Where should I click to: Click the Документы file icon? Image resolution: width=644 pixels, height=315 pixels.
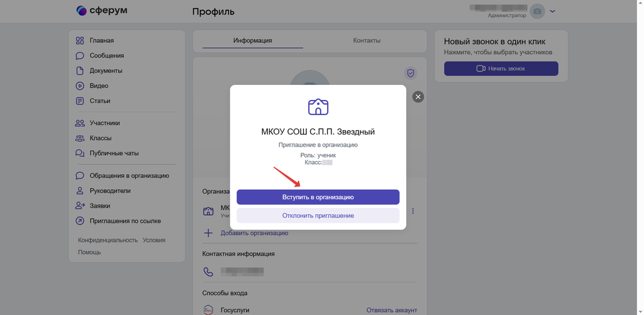click(80, 70)
